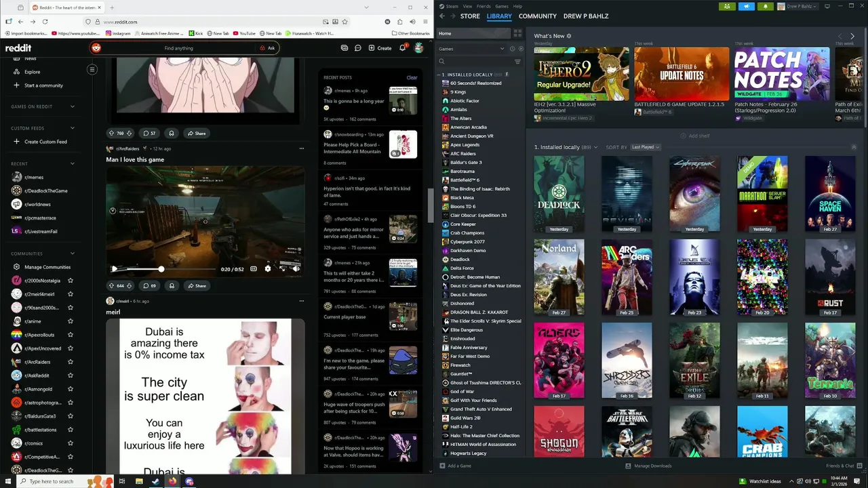
Task: Expand Installed locally shelf dropdown
Action: pos(596,147)
